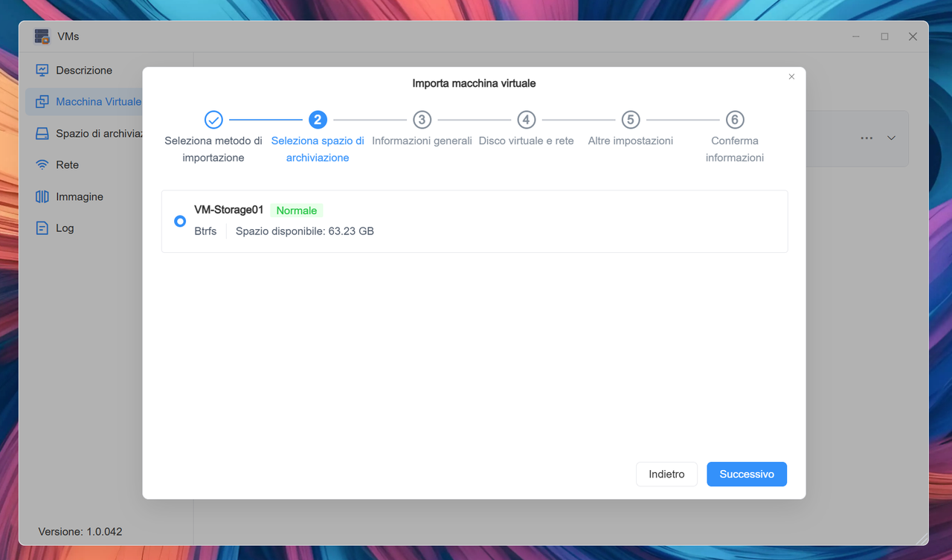Click the VM-Storage01 storage name

coord(228,210)
